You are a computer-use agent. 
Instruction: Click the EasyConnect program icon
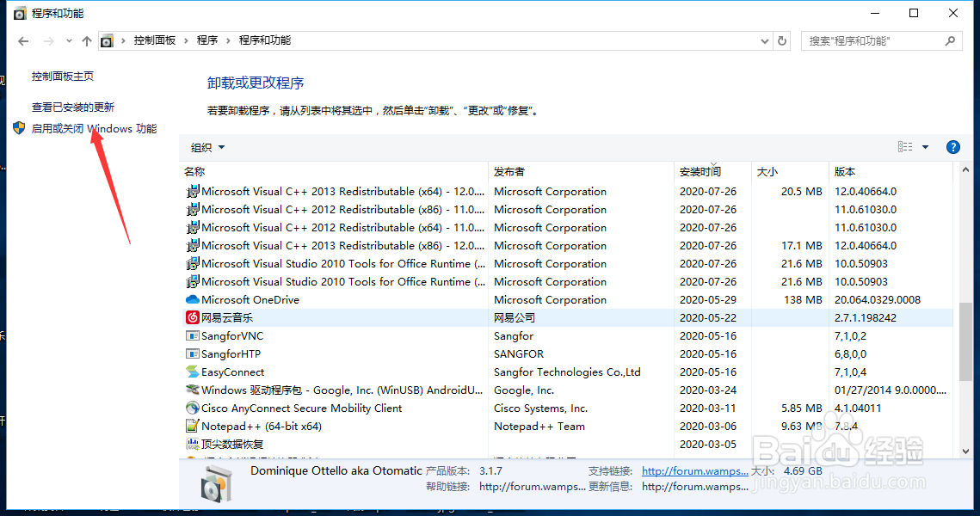pyautogui.click(x=193, y=372)
